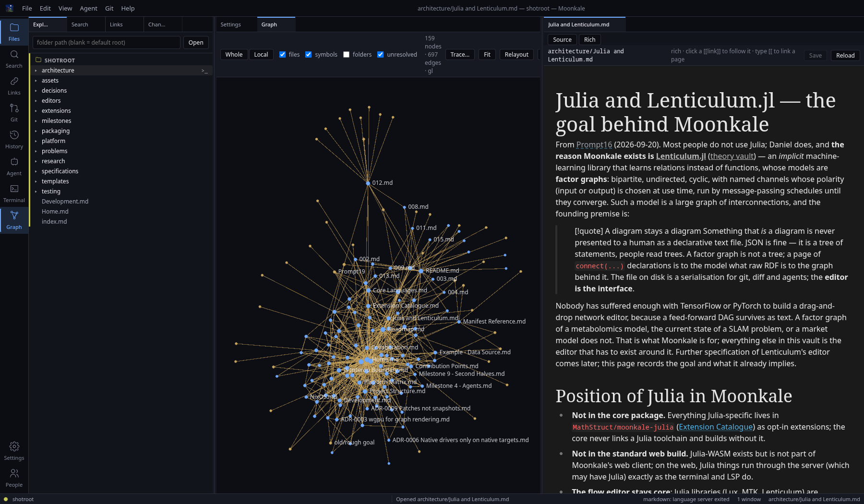Open terminal icon on architecture folder row
This screenshot has width=864, height=504.
pos(204,71)
